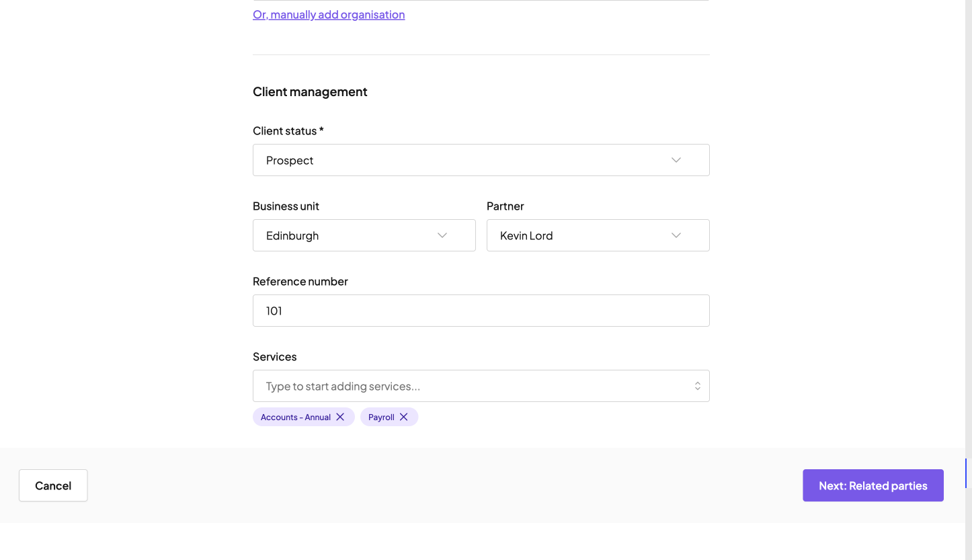
Task: Click the Payroll tag text
Action: (381, 417)
